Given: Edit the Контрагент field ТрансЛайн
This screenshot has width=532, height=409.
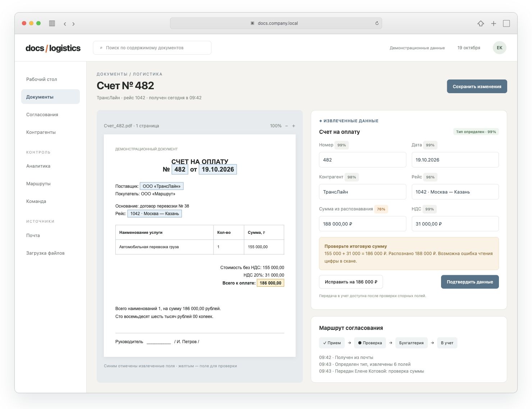Looking at the screenshot, I should coord(362,192).
